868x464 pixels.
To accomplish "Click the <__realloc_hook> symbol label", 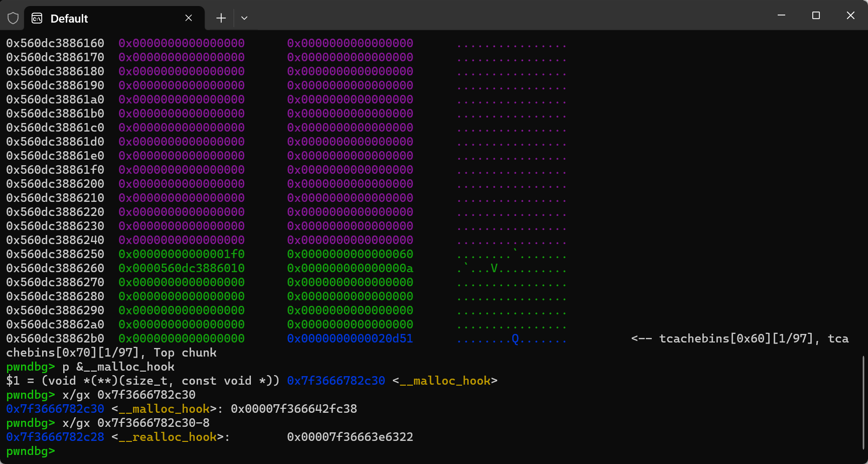I will point(166,437).
